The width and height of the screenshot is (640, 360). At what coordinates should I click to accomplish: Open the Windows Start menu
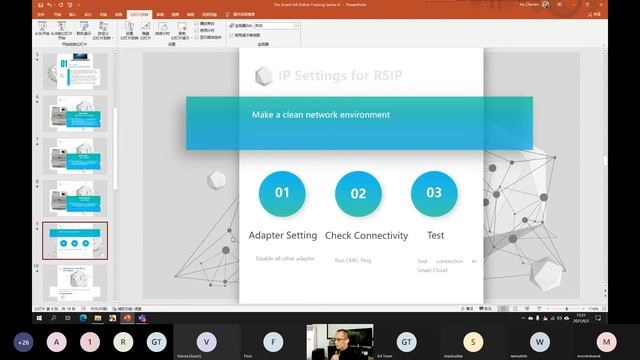39,318
